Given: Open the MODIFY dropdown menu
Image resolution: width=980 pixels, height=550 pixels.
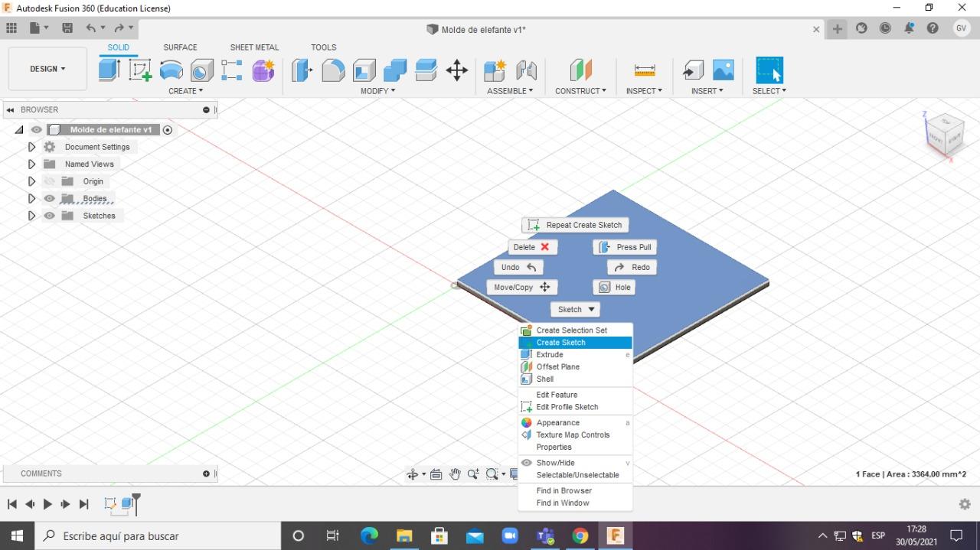Looking at the screenshot, I should click(x=378, y=91).
